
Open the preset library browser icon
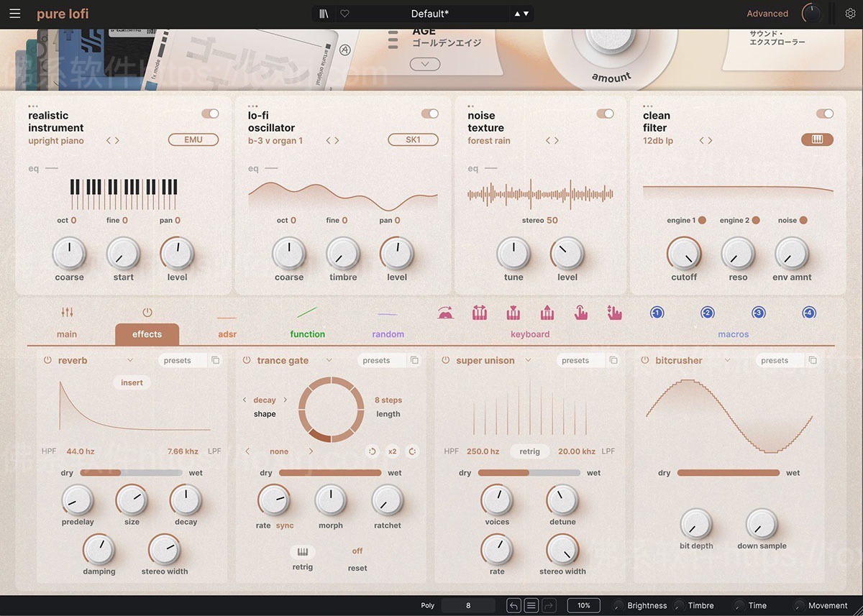point(323,13)
